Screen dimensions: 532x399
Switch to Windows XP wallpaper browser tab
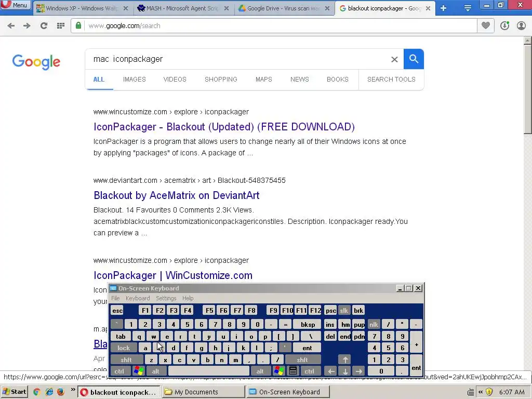(x=82, y=8)
